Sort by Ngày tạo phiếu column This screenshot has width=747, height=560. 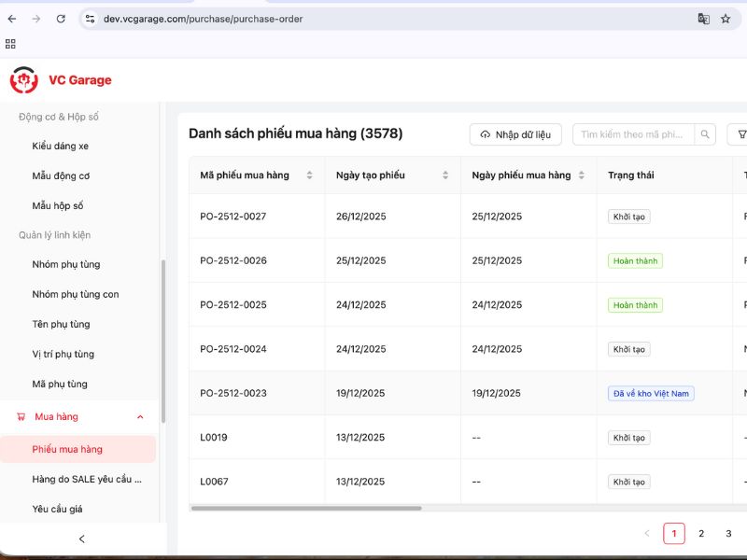(x=445, y=175)
